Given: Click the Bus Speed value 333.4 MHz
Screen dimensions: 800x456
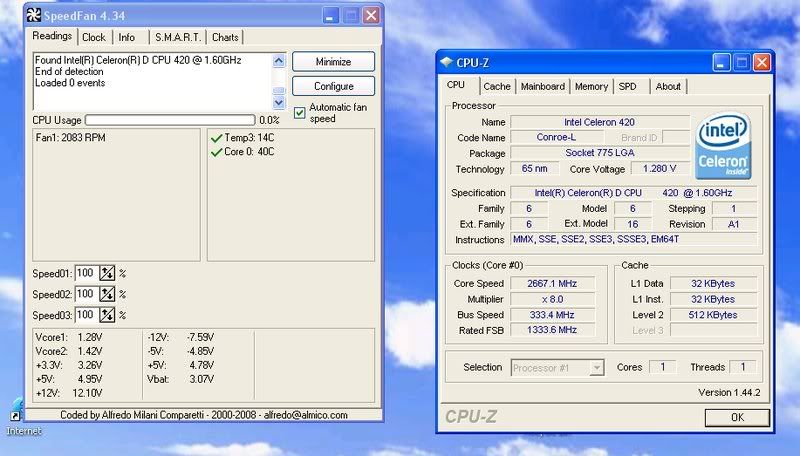Looking at the screenshot, I should tap(553, 315).
